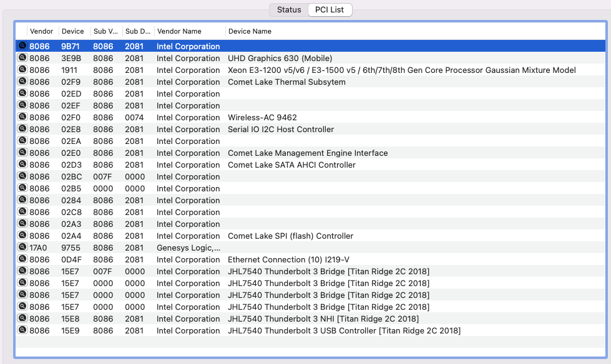Click the magnifier icon for device 02A3
The height and width of the screenshot is (364, 611).
coord(22,224)
